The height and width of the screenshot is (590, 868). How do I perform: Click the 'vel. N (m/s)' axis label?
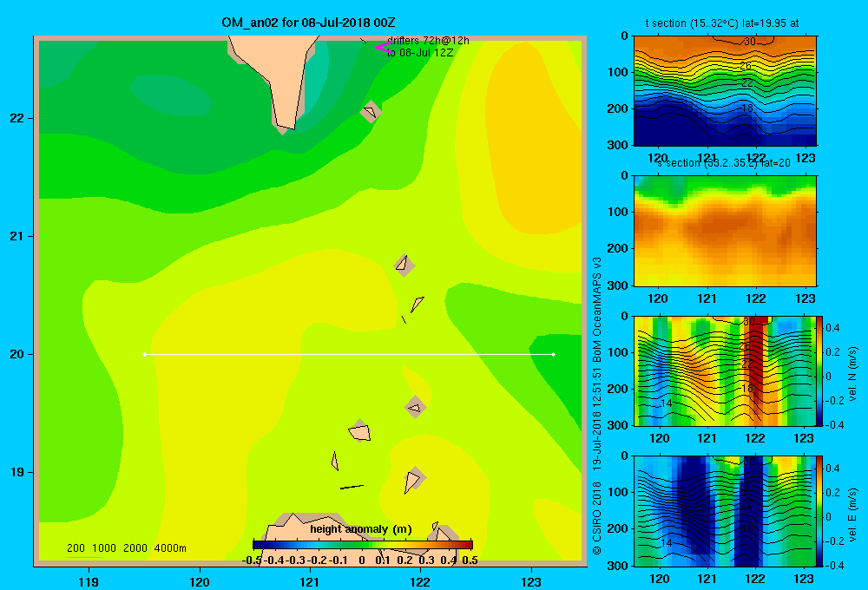(x=853, y=374)
